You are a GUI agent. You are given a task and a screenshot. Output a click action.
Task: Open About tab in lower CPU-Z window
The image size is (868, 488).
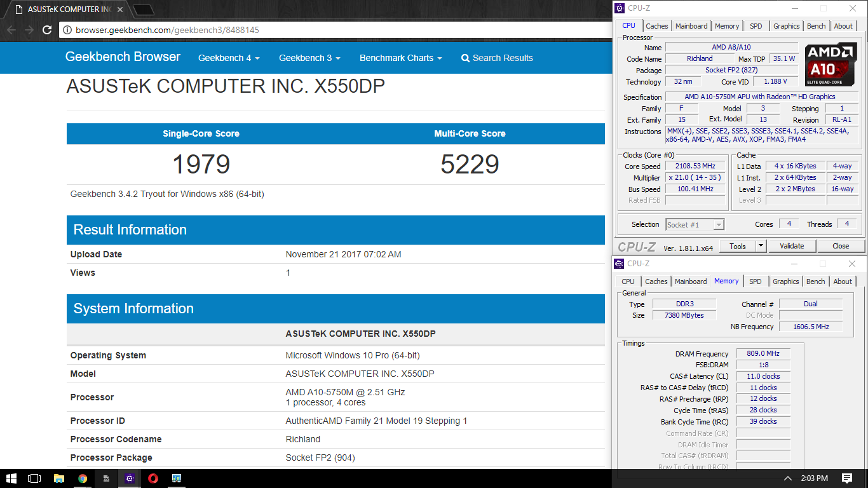pyautogui.click(x=843, y=281)
